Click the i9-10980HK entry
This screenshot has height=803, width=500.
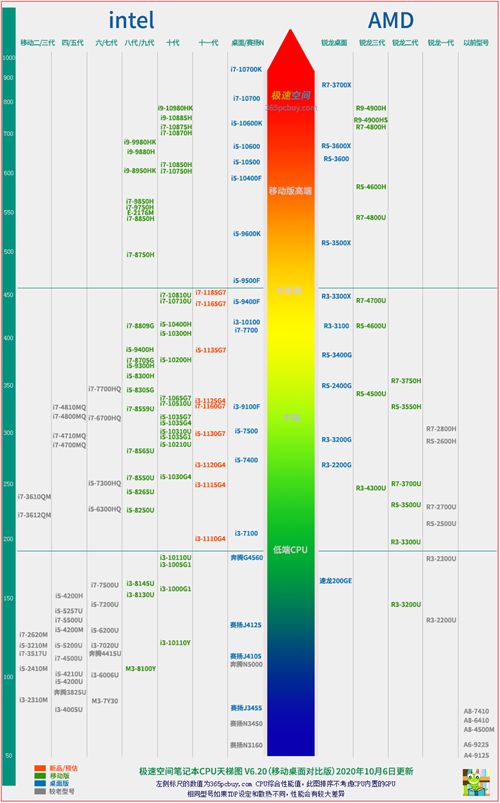click(x=175, y=109)
